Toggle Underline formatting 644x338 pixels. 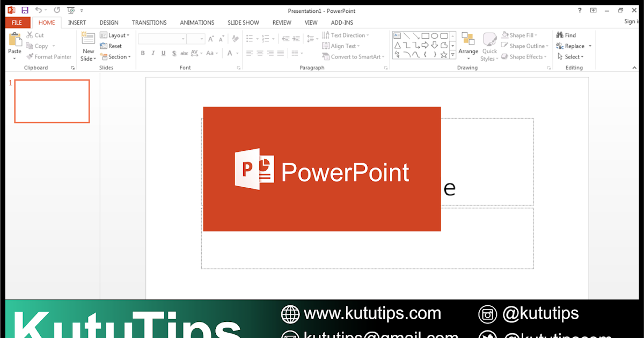click(164, 53)
